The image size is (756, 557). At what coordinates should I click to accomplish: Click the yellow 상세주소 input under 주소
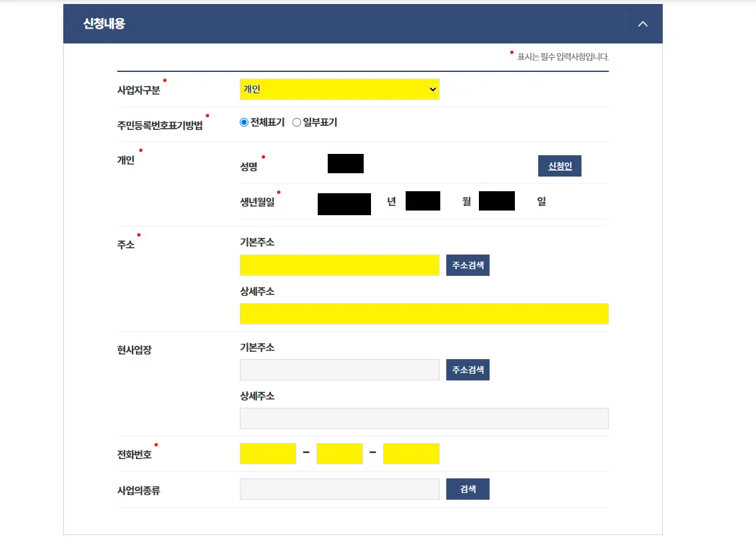click(424, 313)
